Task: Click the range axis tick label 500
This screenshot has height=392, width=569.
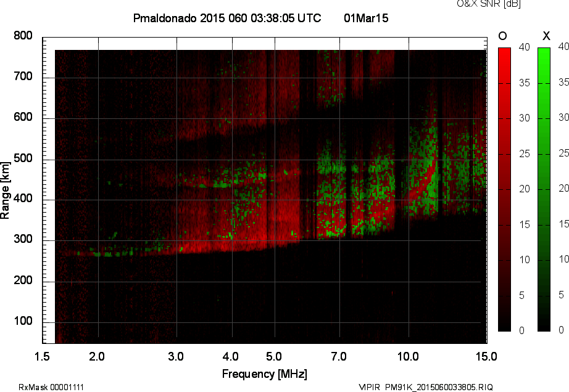Action: tap(23, 158)
